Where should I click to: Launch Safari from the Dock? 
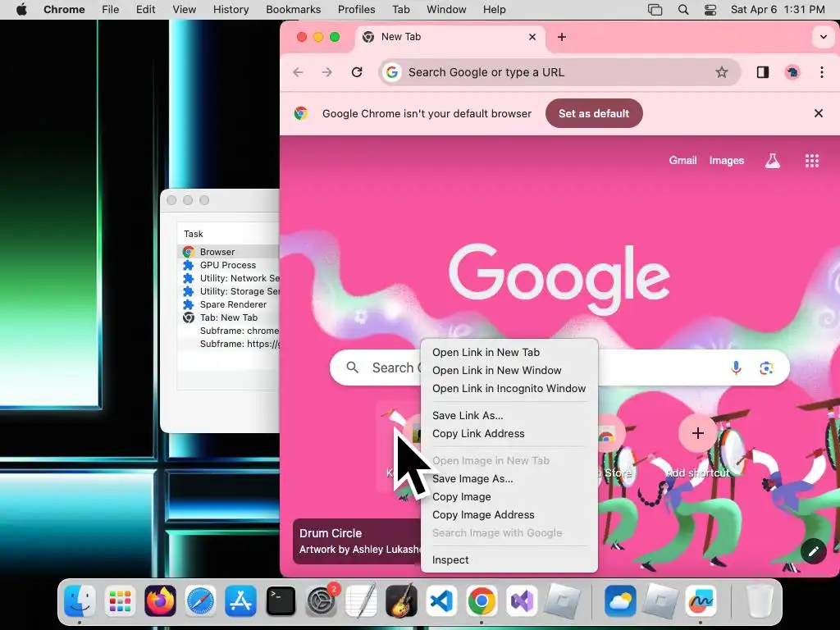[x=200, y=601]
